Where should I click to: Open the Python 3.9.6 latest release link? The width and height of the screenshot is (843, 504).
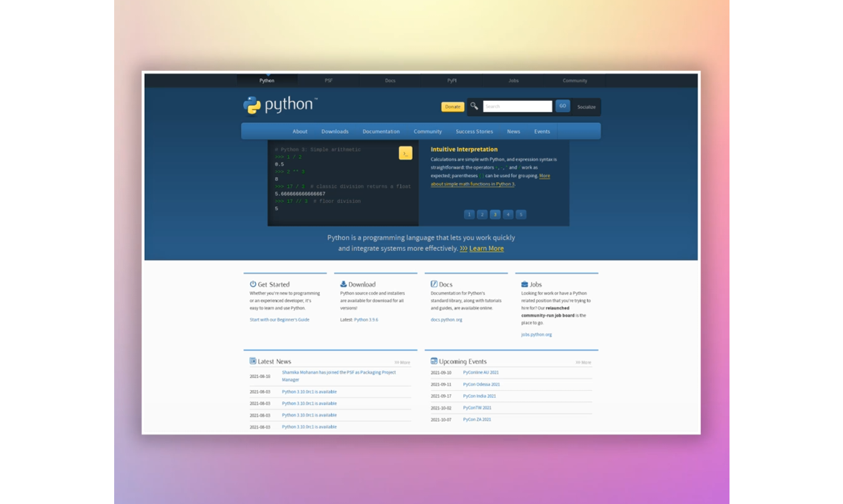[366, 320]
